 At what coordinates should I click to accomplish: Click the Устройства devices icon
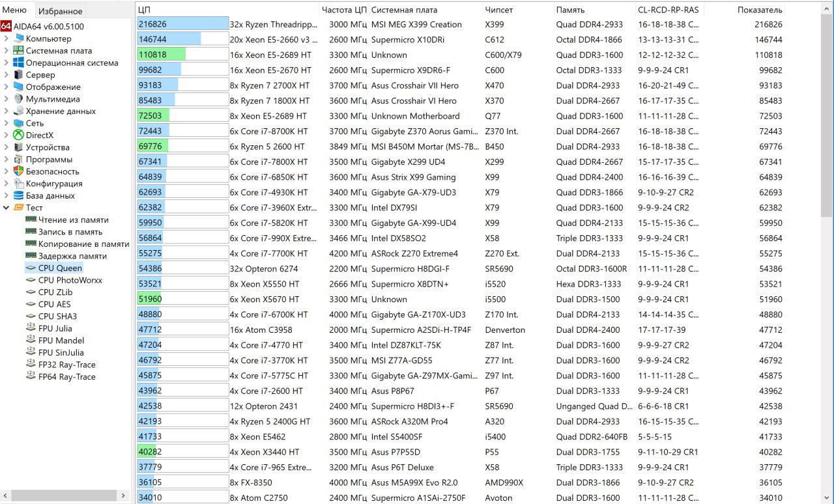pos(19,147)
